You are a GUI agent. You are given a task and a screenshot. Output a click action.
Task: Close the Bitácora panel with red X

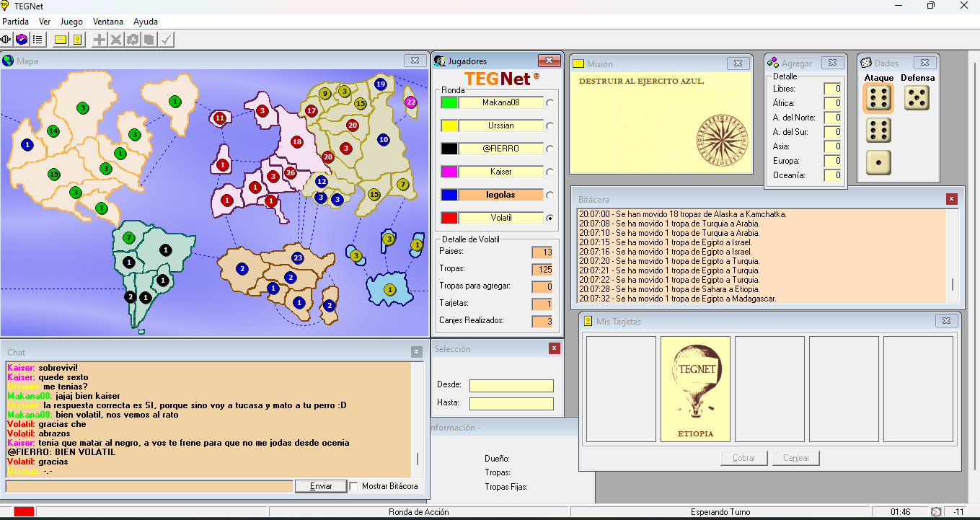click(952, 199)
